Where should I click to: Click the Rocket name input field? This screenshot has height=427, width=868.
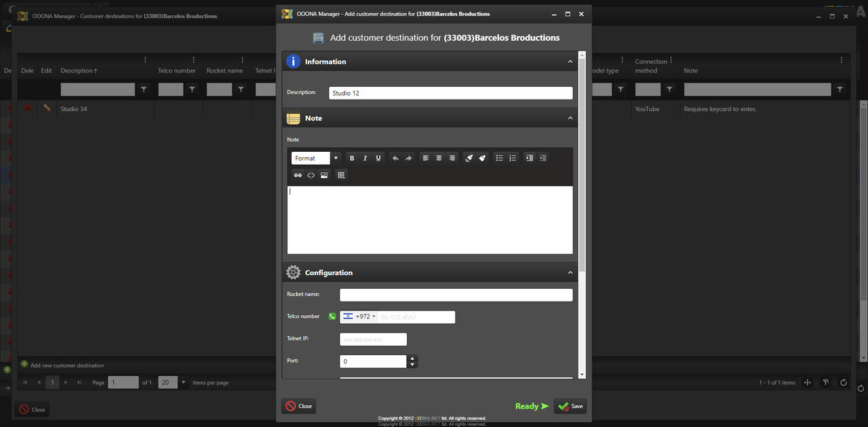point(456,295)
